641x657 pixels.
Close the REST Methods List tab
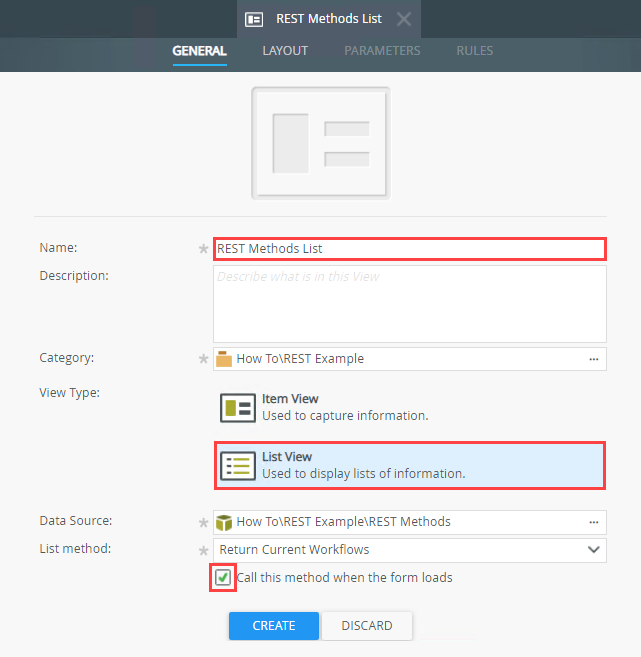click(x=404, y=19)
